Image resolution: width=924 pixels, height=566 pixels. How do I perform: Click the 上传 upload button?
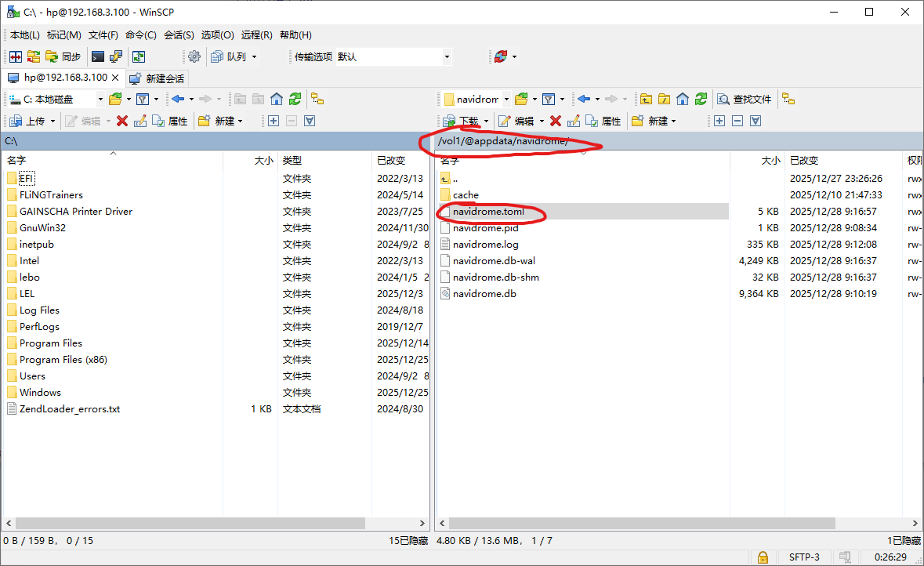pos(27,121)
